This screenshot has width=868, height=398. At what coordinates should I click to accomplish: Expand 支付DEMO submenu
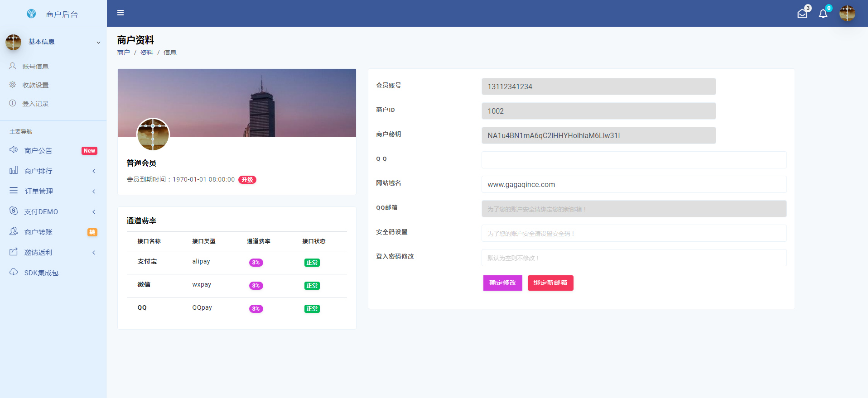point(41,212)
